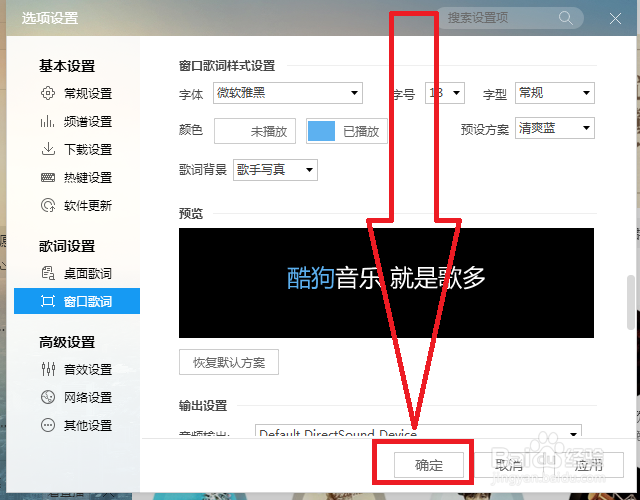Image resolution: width=640 pixels, height=500 pixels.
Task: Click the 高级设置 section heading
Action: tap(67, 342)
